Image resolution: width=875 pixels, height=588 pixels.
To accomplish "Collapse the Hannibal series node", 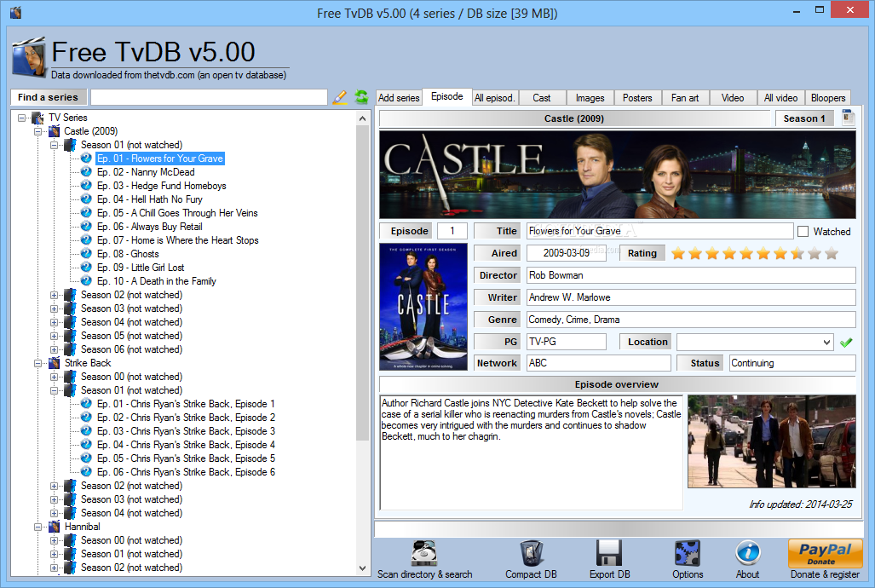I will [x=38, y=527].
